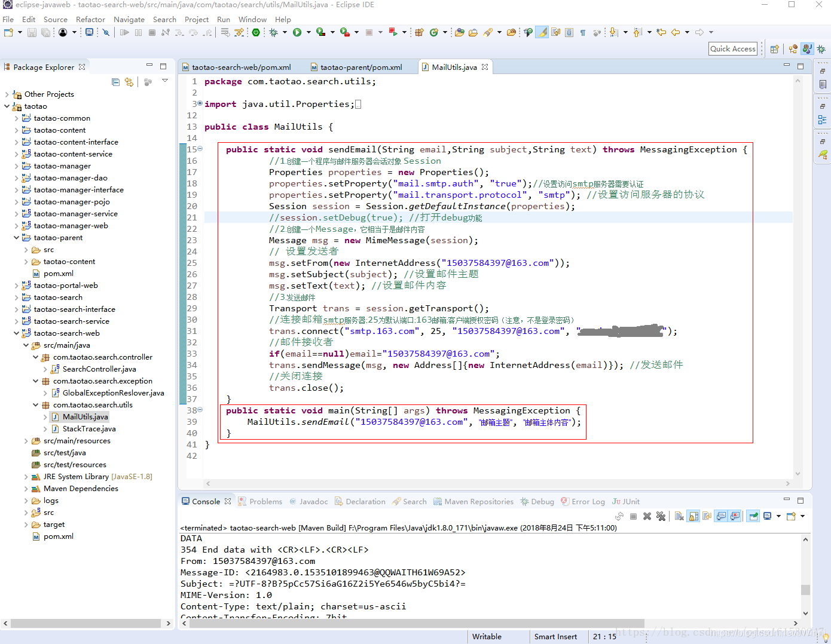This screenshot has height=644, width=831.
Task: Click the Spring Boot dashboard green power icon
Action: tap(256, 32)
